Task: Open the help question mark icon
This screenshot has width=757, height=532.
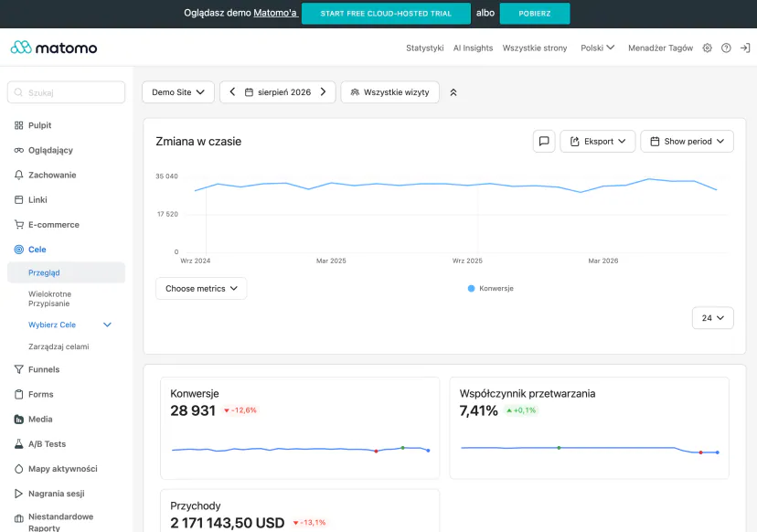Action: point(726,48)
